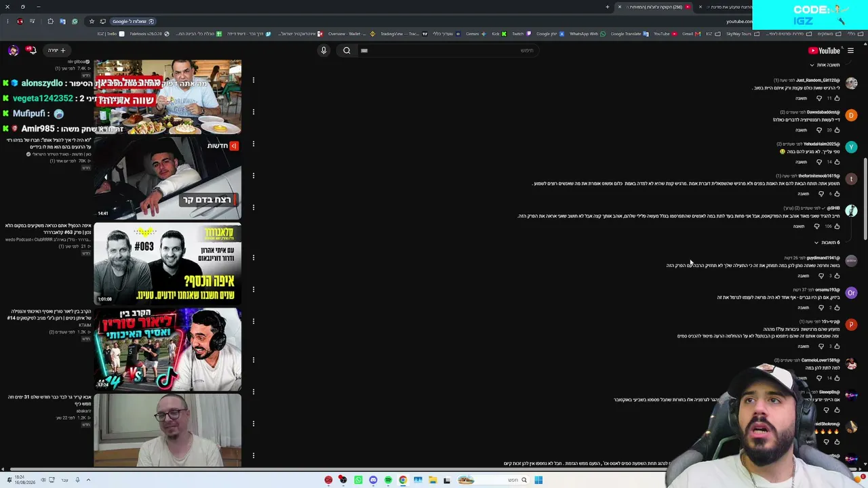This screenshot has width=868, height=488.
Task: Expand the 'תשובה אחת' single reply thread
Action: pyautogui.click(x=824, y=65)
